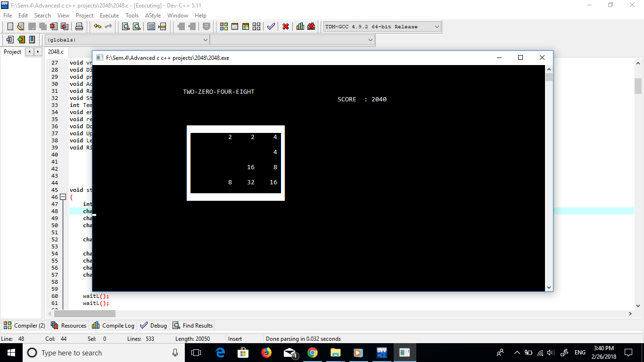Compile the project using toolbar icon
This screenshot has height=362, width=644.
tap(223, 26)
